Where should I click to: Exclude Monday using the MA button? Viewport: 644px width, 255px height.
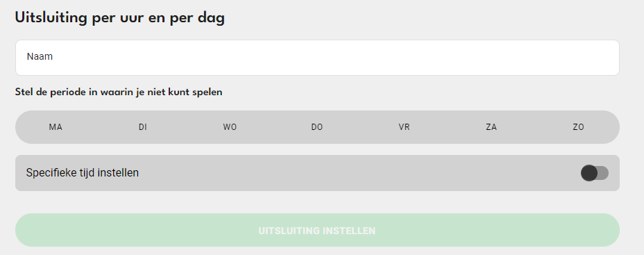56,127
